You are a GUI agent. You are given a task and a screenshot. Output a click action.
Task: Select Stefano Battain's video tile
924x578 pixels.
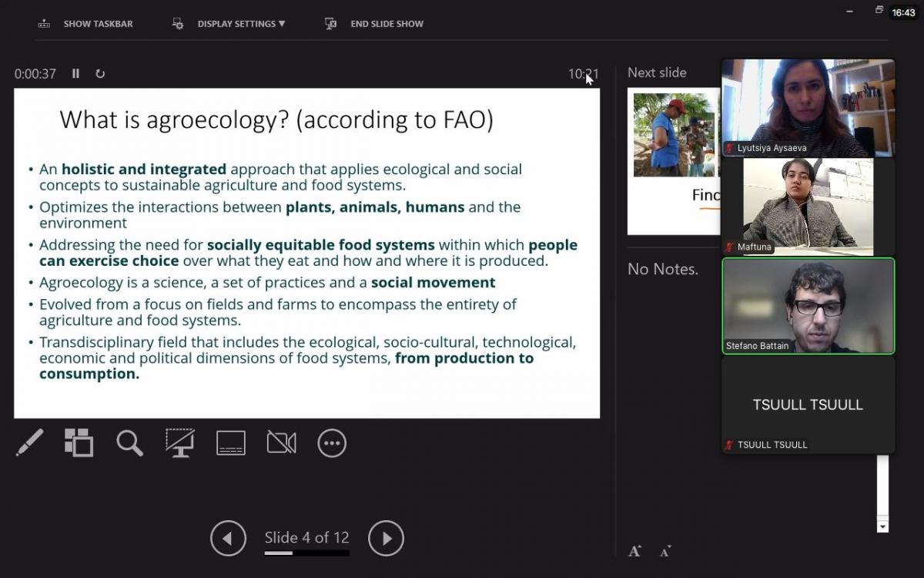click(x=808, y=306)
